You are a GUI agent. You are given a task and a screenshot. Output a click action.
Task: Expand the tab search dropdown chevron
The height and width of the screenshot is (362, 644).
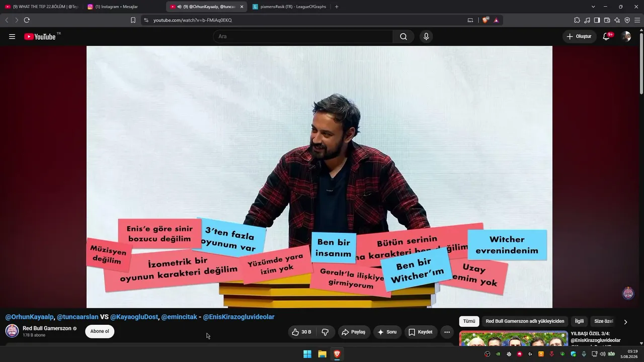pos(593,7)
